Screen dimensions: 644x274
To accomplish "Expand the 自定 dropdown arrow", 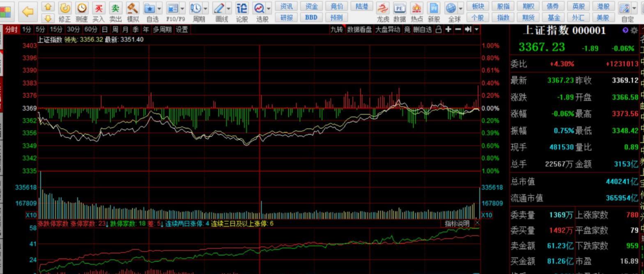I will [634, 8].
